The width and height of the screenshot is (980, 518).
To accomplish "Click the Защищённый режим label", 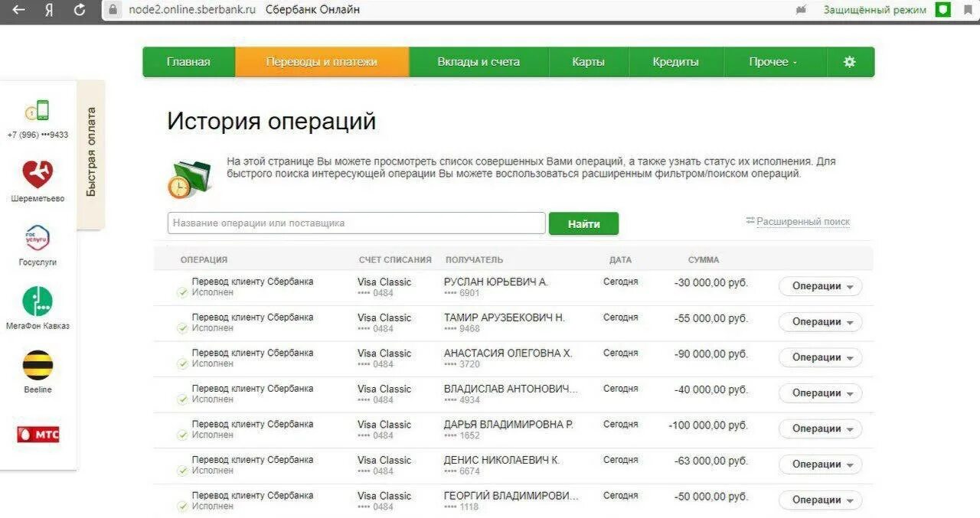I will 875,10.
